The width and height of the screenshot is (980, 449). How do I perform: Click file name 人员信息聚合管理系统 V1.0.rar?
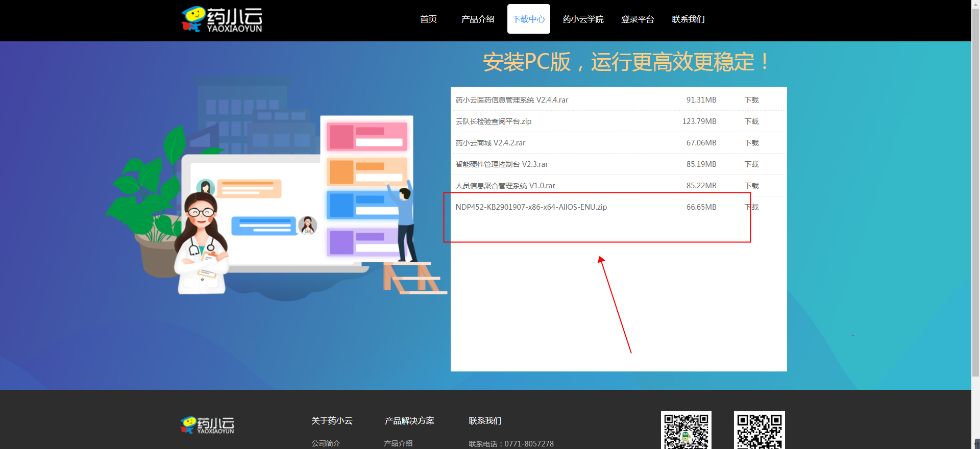505,186
